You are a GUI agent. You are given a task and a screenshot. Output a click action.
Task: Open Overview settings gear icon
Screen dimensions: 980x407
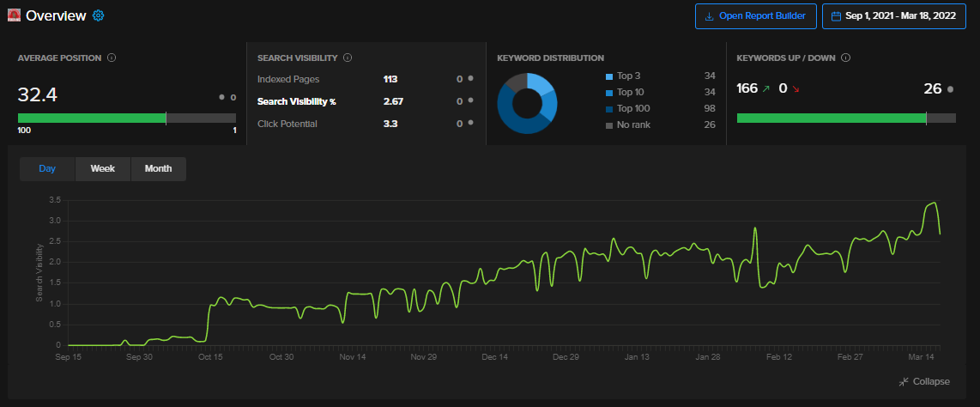[x=98, y=15]
